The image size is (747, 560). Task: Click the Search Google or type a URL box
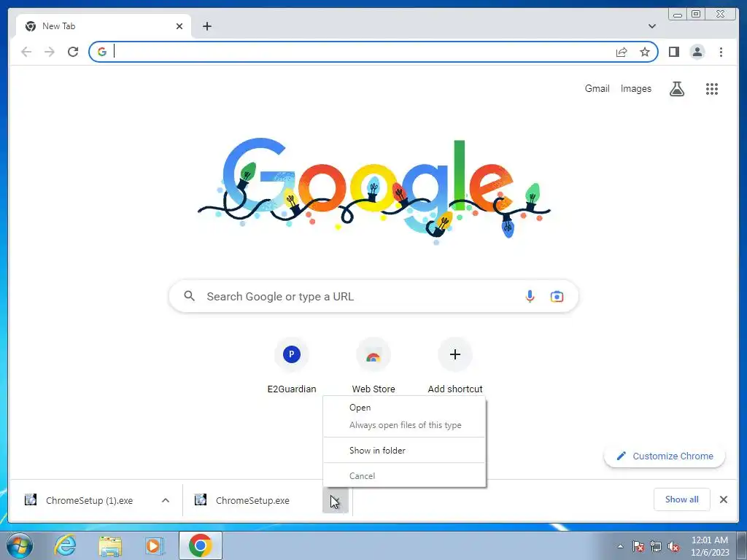(x=373, y=296)
